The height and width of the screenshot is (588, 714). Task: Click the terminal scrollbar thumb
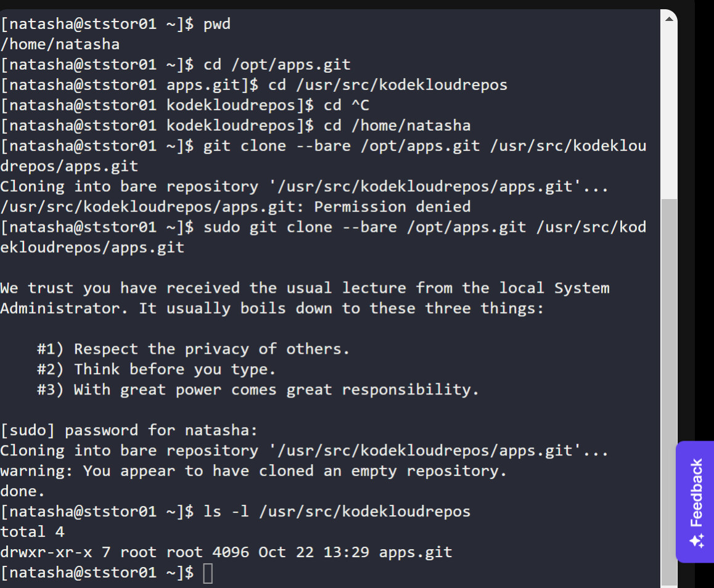click(x=669, y=388)
